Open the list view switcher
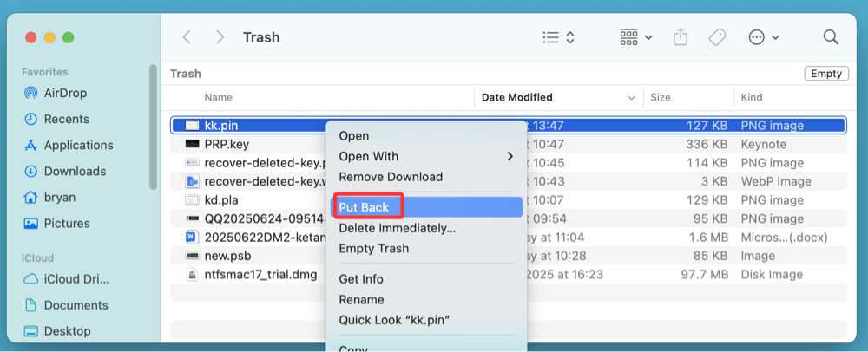 tap(558, 37)
